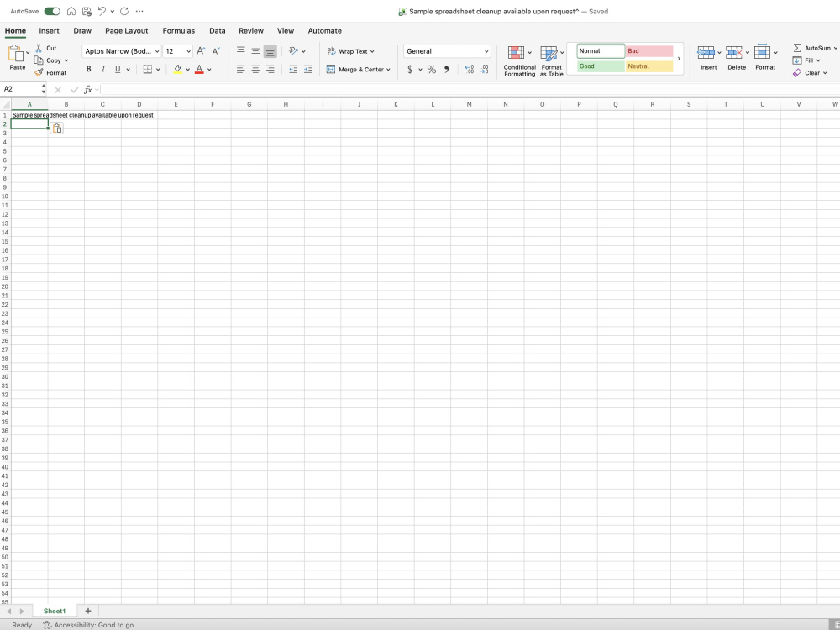Screen dimensions: 840x630
Task: Switch to the Insert tab
Action: click(x=49, y=30)
